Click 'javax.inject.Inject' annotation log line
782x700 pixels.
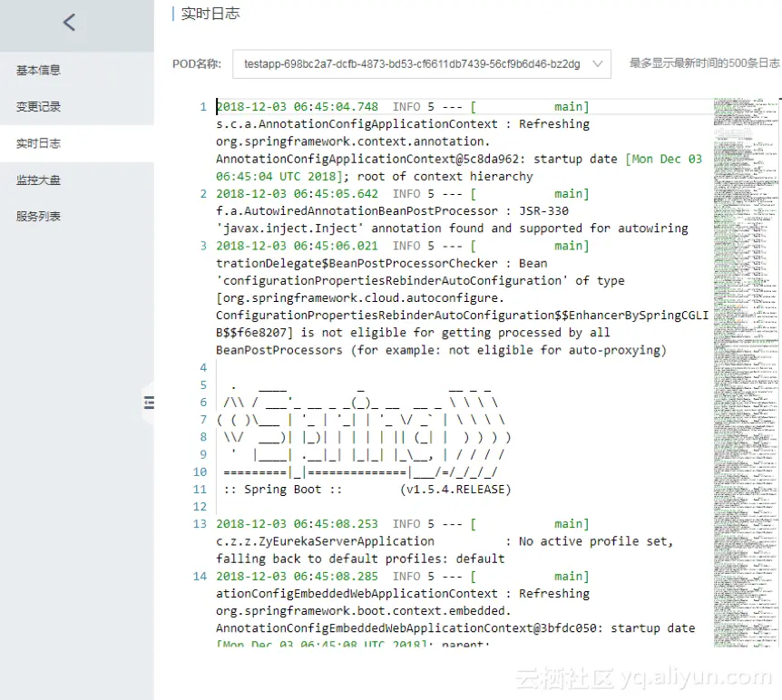point(452,228)
